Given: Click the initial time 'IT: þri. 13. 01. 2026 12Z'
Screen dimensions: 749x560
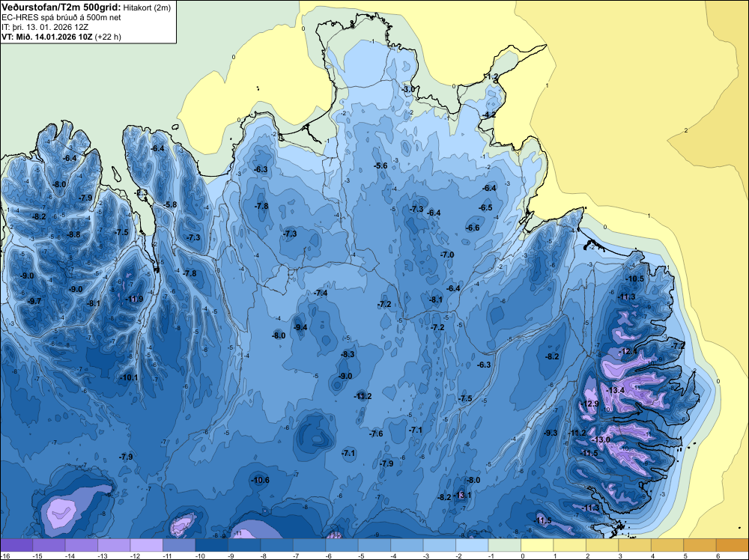Looking at the screenshot, I should tap(45, 27).
